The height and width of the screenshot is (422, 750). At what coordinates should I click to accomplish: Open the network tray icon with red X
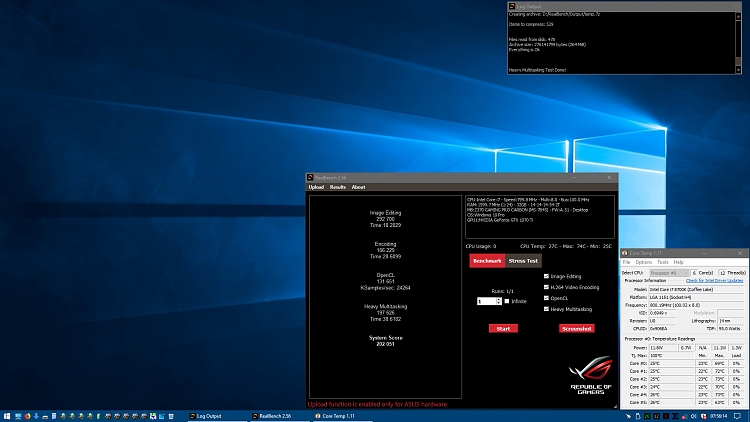pyautogui.click(x=684, y=417)
